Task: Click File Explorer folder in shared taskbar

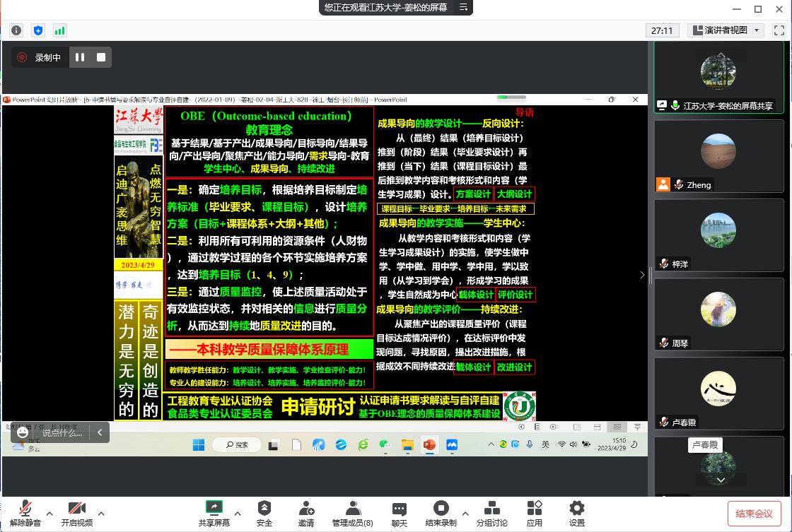Action: coord(407,444)
